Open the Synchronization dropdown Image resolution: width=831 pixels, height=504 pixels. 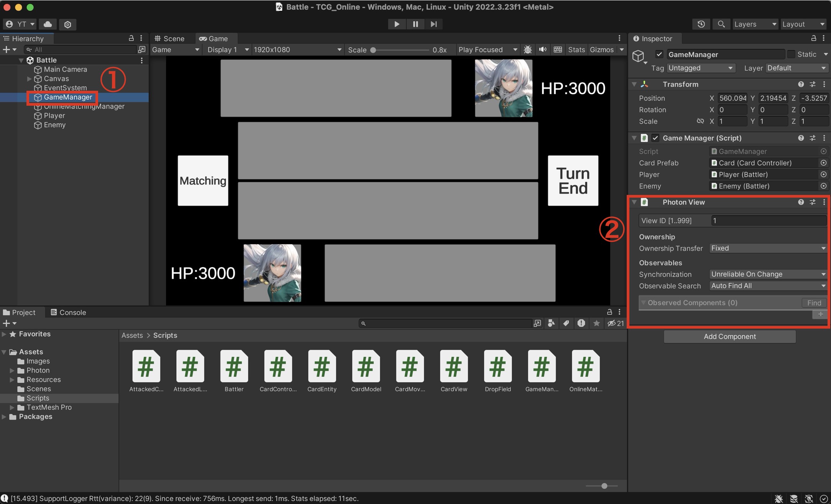pos(768,274)
